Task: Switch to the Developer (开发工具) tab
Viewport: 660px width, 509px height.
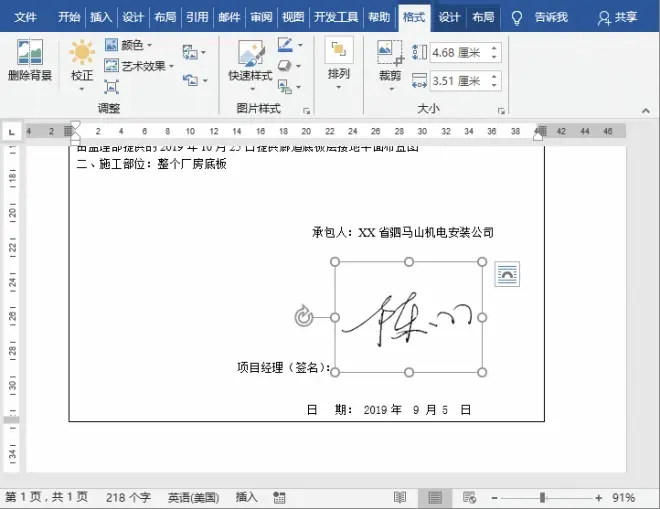Action: (336, 17)
